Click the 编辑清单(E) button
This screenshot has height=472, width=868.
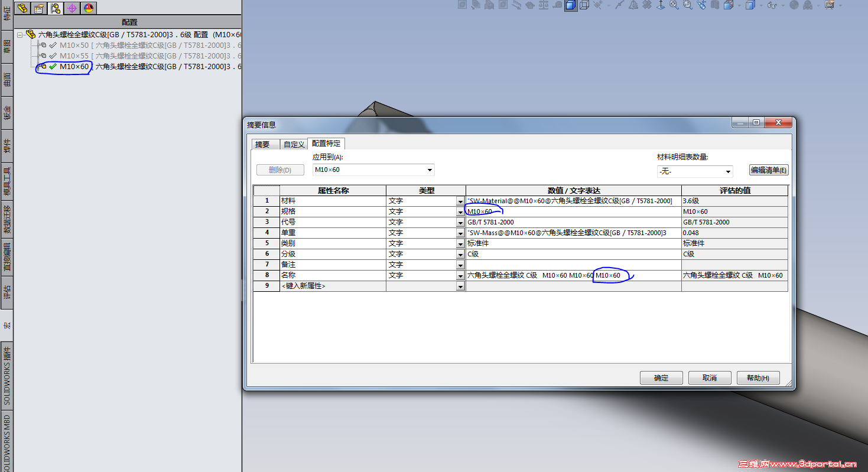[769, 170]
